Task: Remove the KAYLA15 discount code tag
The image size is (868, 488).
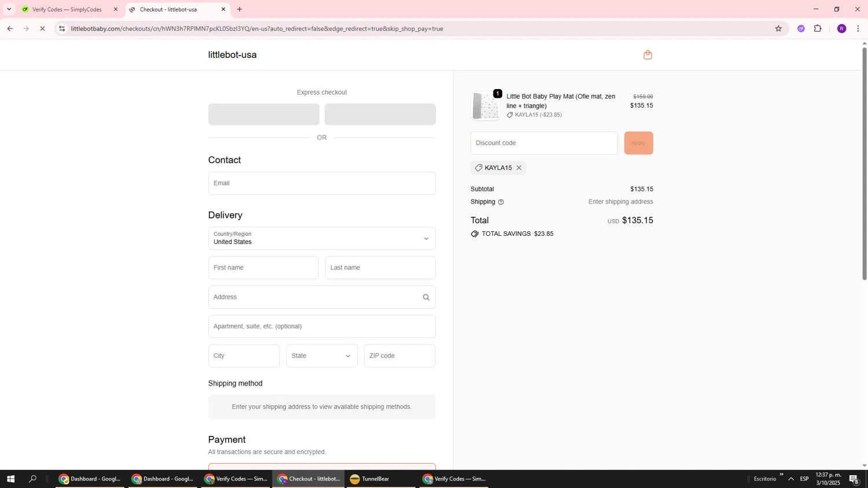Action: [519, 168]
